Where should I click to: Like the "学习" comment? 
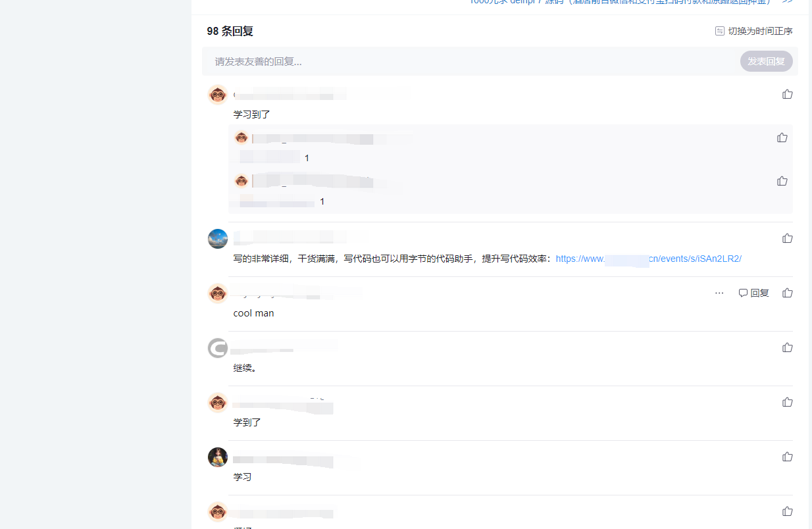pos(787,457)
